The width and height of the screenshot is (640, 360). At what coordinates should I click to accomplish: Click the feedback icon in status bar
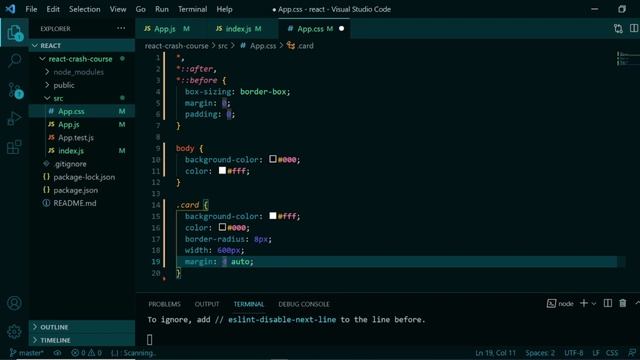[632, 353]
